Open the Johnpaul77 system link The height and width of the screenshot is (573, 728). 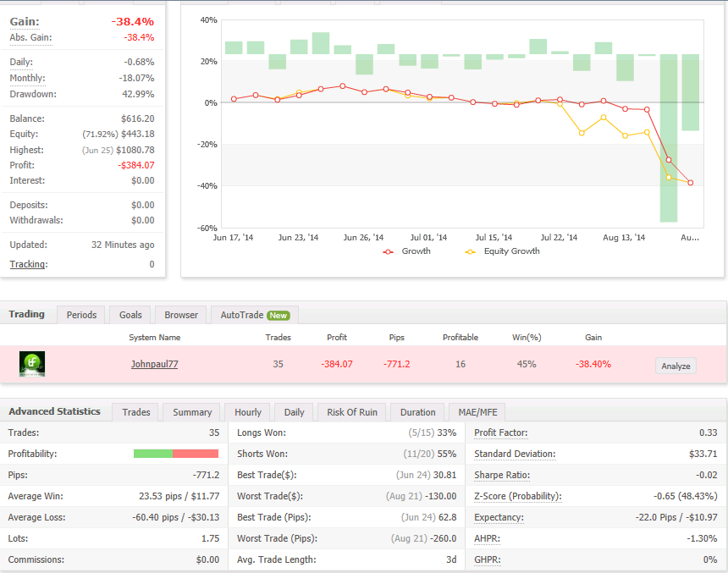pos(154,365)
